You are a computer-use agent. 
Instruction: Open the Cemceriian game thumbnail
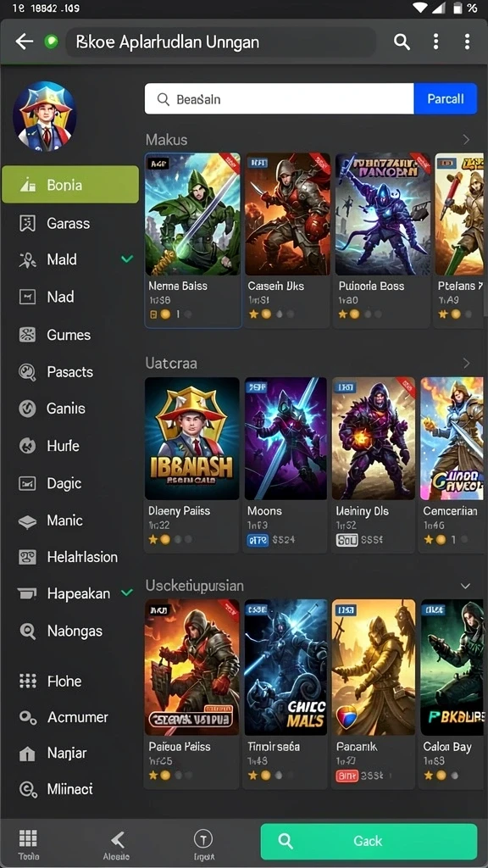click(x=452, y=439)
